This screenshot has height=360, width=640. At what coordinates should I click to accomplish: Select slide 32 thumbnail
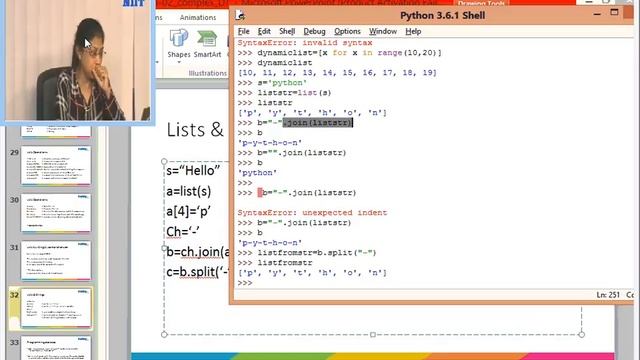point(56,308)
